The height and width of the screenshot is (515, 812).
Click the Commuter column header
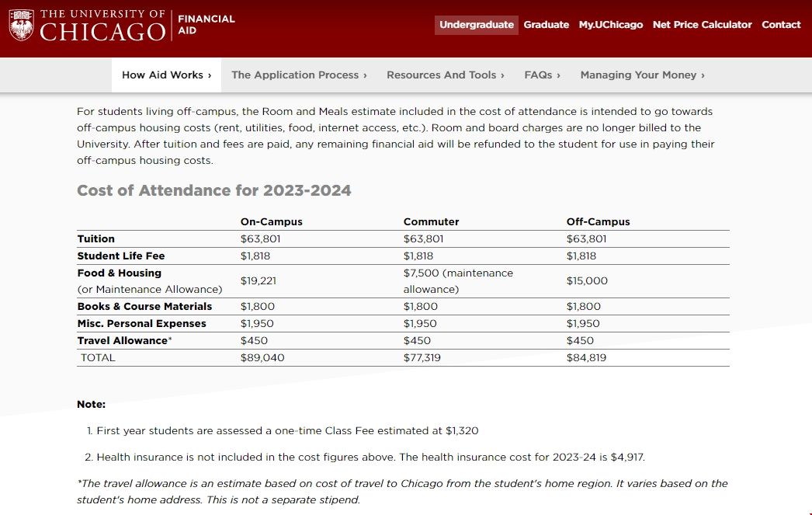coord(431,221)
